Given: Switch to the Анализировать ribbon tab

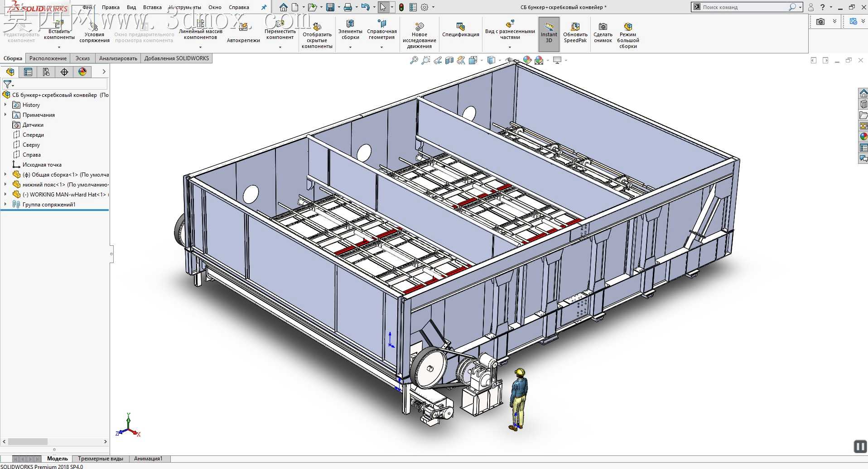Looking at the screenshot, I should (118, 58).
